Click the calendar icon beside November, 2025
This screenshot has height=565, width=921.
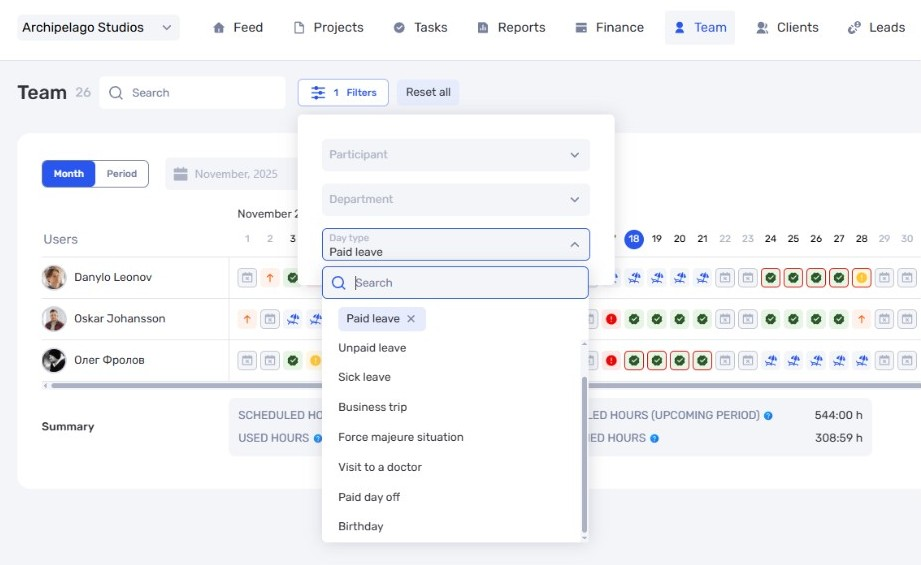[181, 174]
